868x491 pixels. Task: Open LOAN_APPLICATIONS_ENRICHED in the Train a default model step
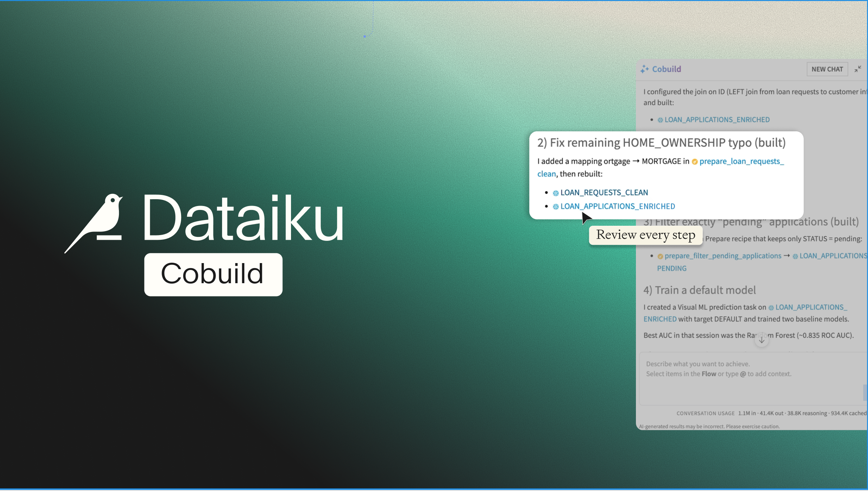click(745, 313)
